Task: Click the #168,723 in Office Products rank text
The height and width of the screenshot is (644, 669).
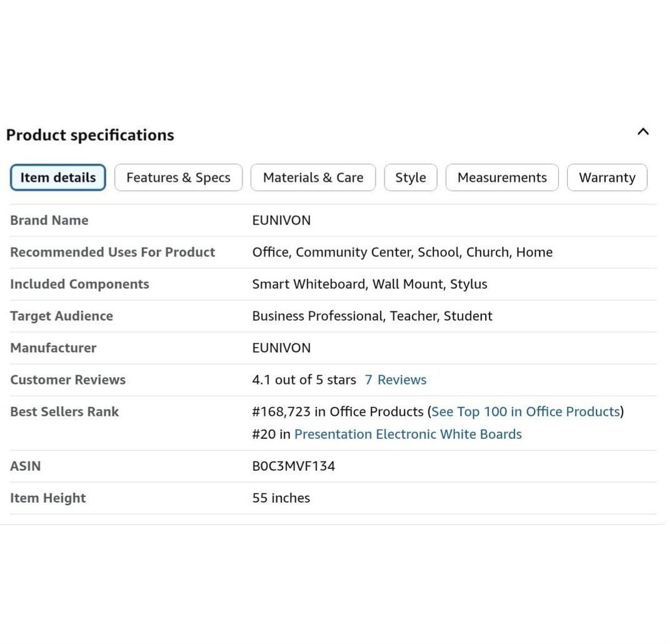Action: [x=338, y=412]
